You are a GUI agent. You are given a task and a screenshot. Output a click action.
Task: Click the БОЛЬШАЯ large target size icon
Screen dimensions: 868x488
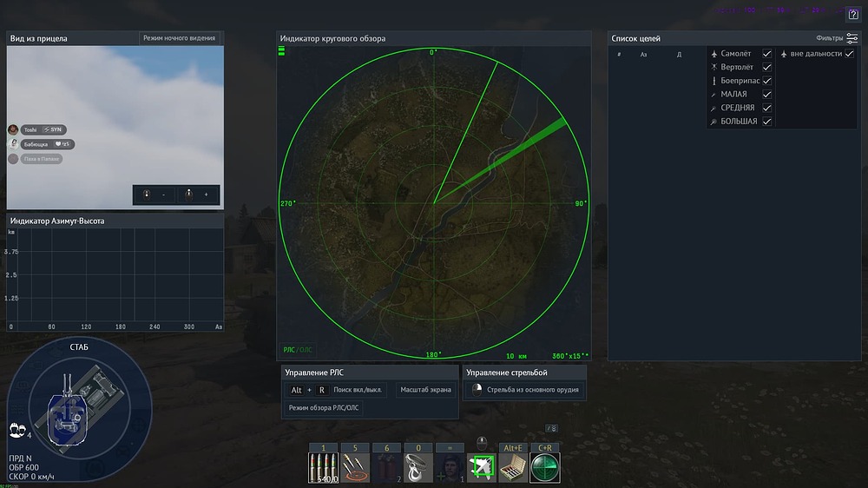click(x=714, y=122)
